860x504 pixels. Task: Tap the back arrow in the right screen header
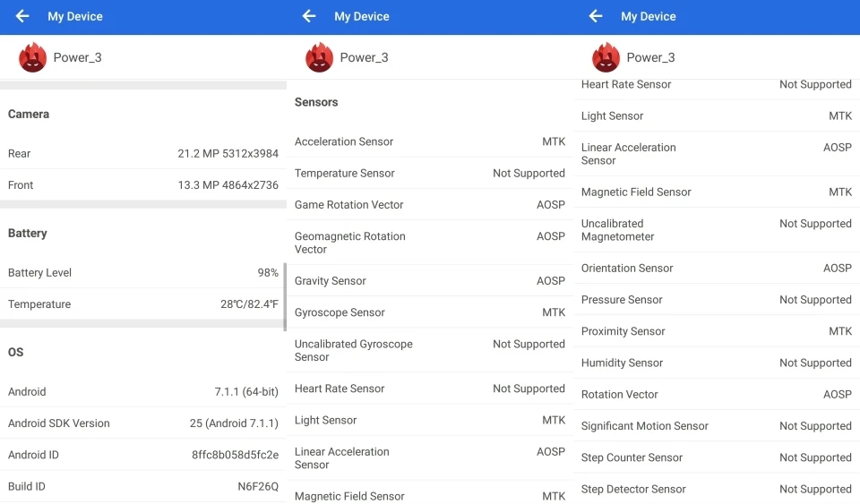tap(597, 16)
